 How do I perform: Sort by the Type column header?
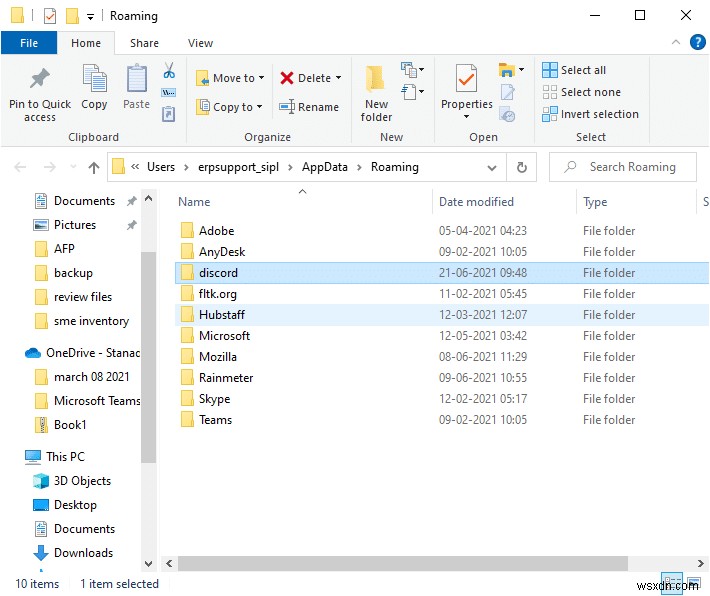595,202
